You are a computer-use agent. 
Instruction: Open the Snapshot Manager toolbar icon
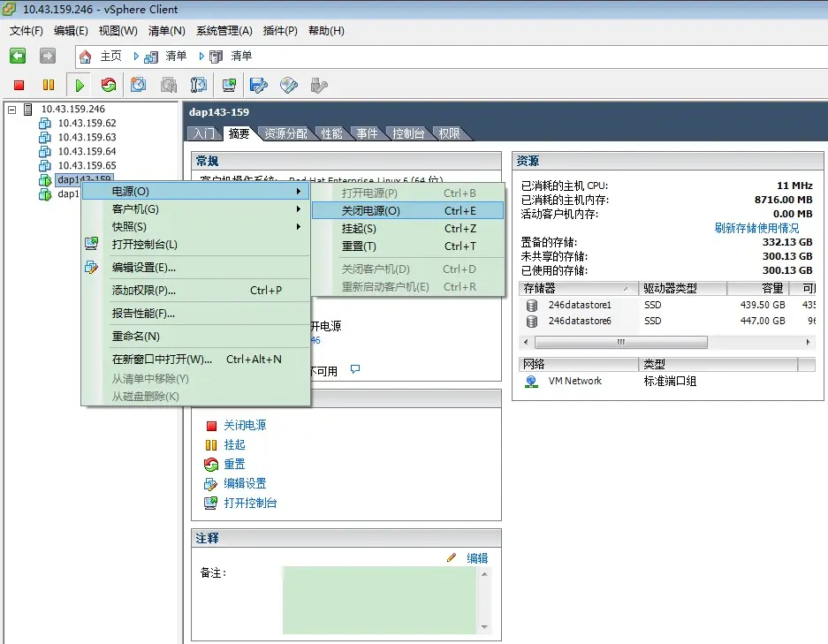tap(199, 85)
